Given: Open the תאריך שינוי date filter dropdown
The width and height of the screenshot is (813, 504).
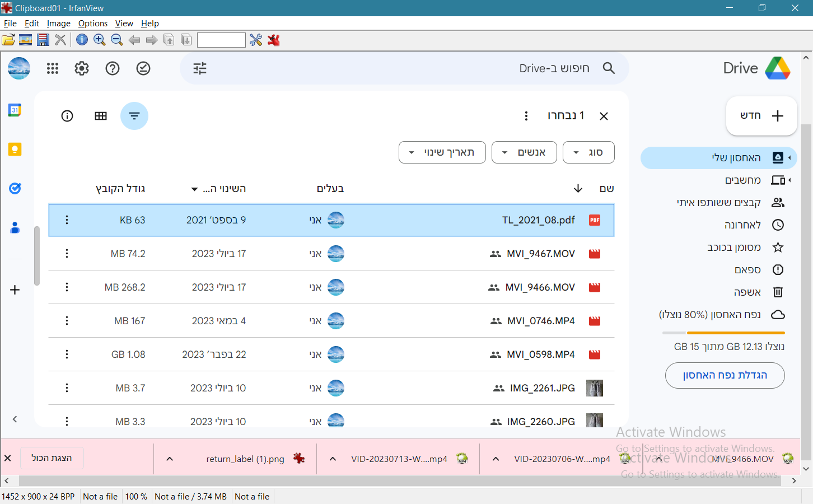Looking at the screenshot, I should click(442, 152).
